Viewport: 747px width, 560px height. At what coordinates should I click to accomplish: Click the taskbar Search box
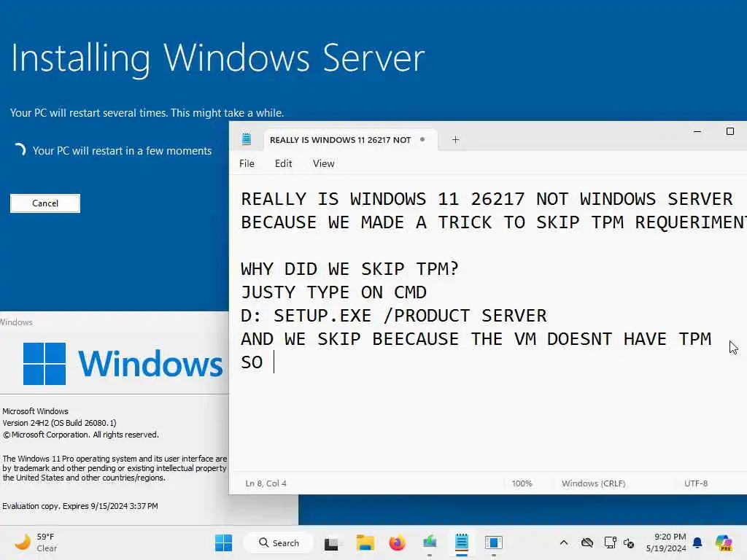(279, 542)
